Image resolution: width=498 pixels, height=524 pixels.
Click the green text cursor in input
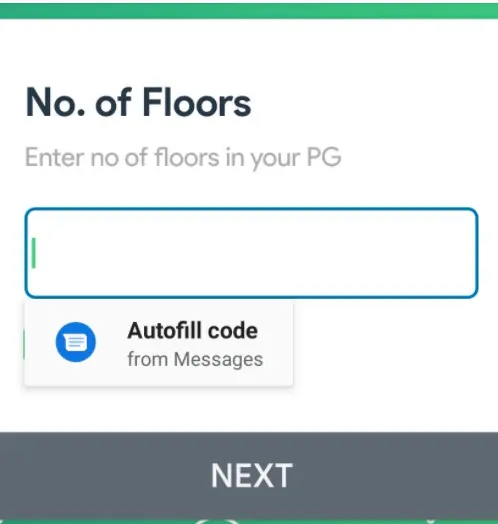pos(33,253)
